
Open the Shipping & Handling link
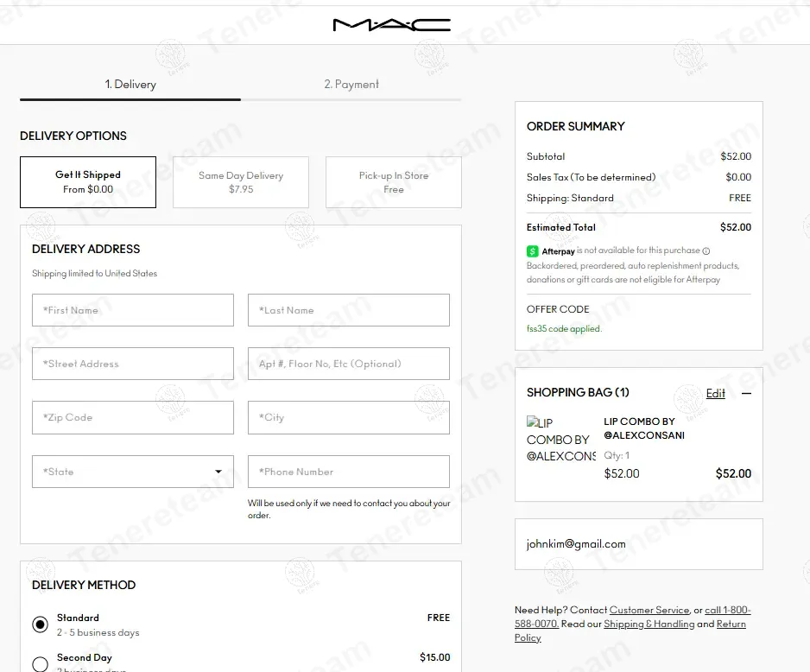(x=649, y=624)
